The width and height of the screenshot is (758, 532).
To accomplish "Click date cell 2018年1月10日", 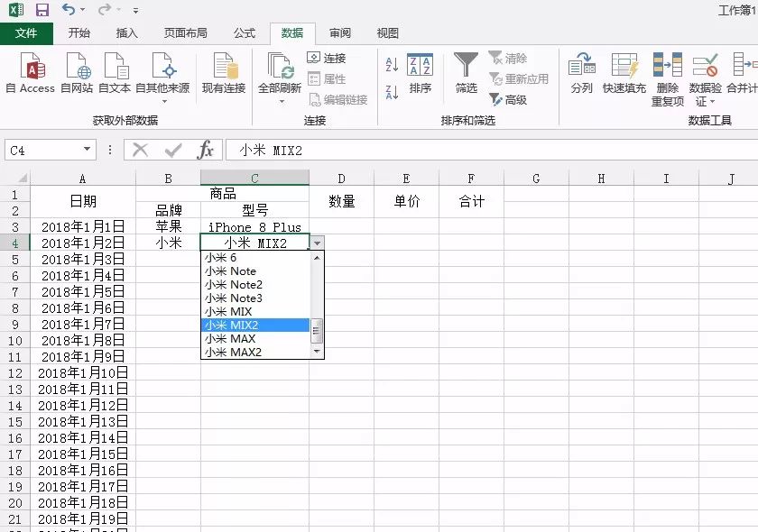I will pyautogui.click(x=83, y=373).
